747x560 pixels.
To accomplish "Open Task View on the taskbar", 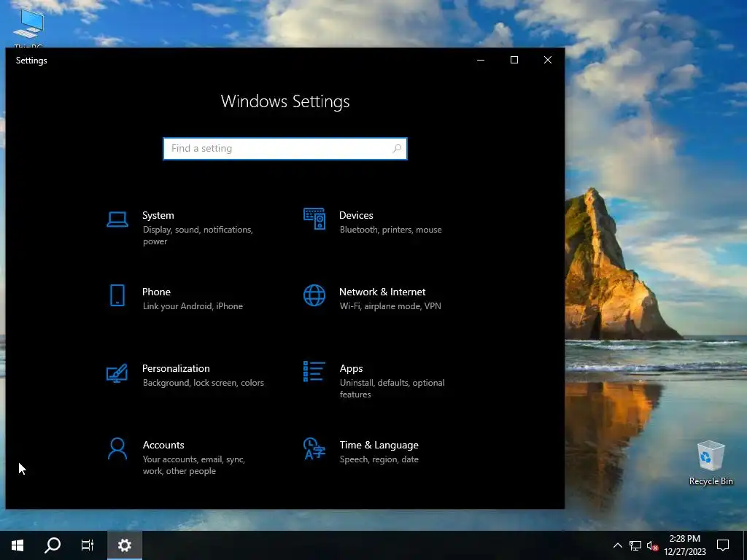I will [x=88, y=545].
